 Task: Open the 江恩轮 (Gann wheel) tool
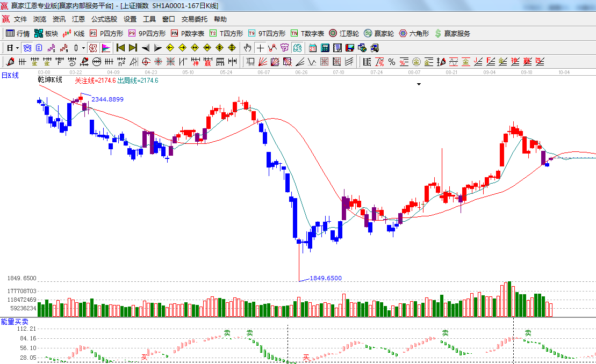coord(344,33)
